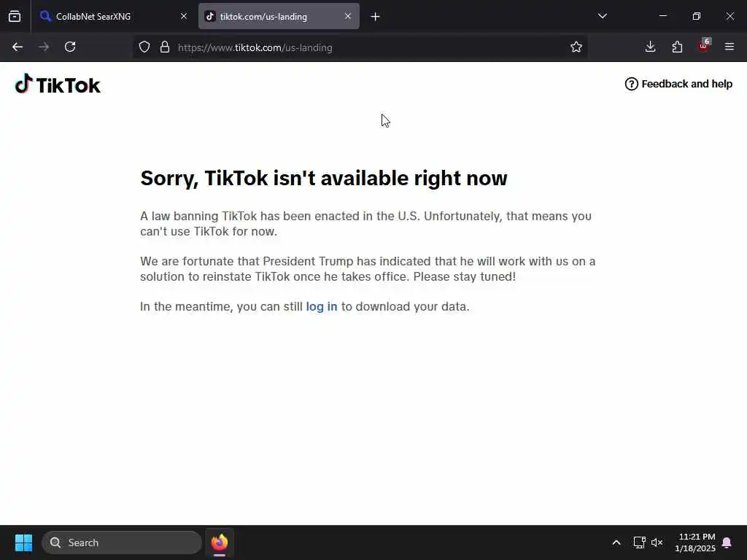Open the Windows Start menu
This screenshot has width=747, height=560.
point(23,542)
